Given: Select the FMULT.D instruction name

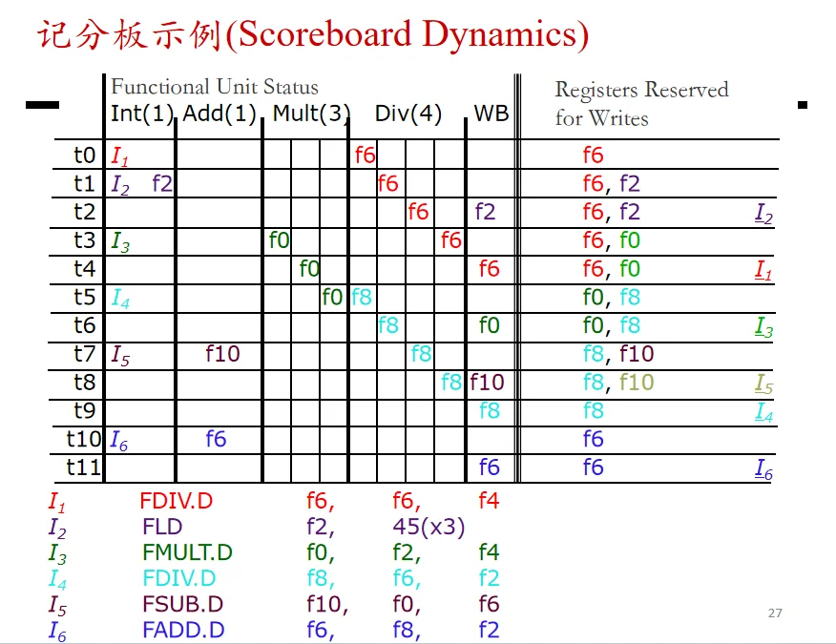Looking at the screenshot, I should (x=187, y=552).
